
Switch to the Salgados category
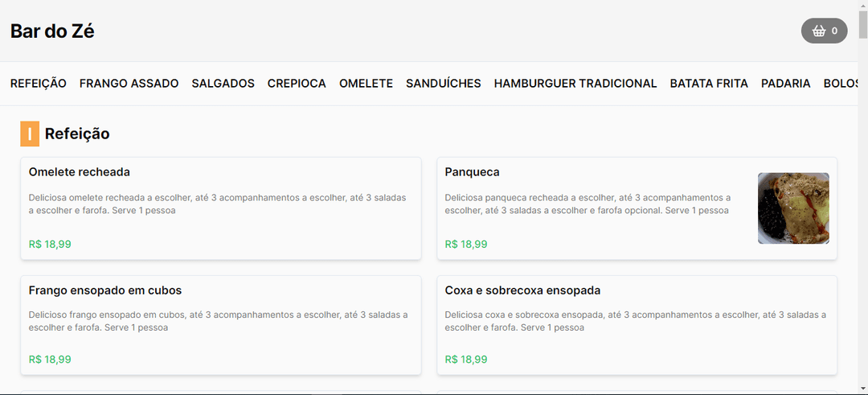(223, 84)
